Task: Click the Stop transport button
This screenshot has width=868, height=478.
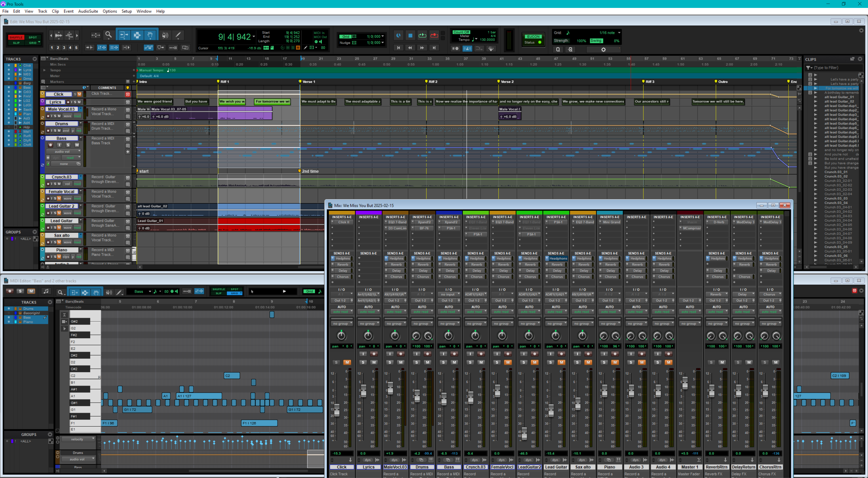Action: (410, 35)
